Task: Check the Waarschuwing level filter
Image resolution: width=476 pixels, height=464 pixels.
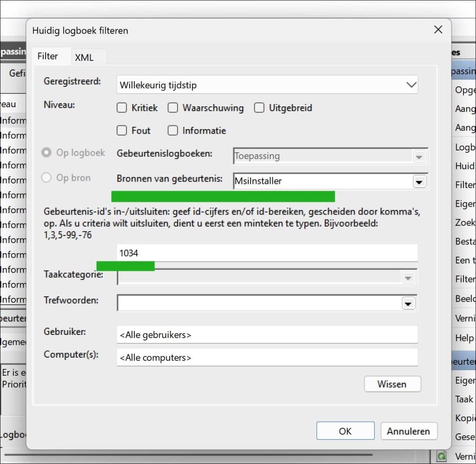Action: (173, 107)
